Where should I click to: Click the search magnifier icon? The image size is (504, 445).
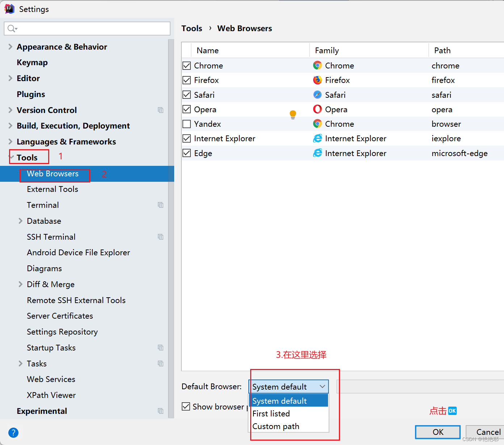[12, 29]
